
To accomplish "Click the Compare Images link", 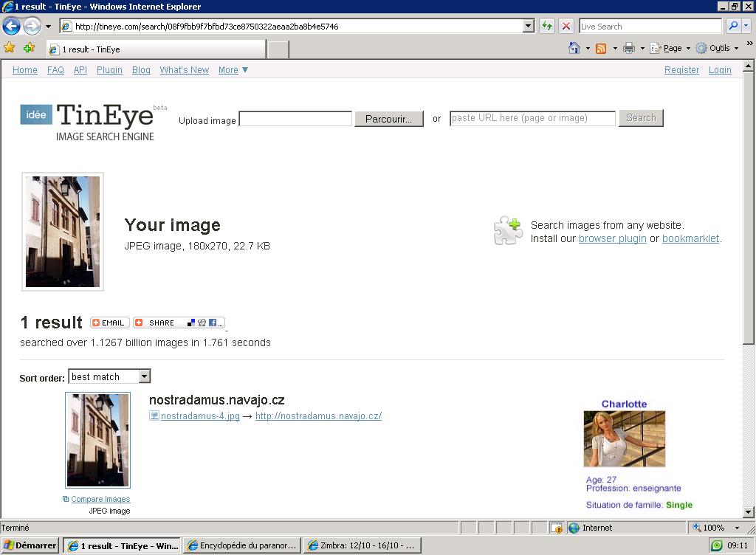I will click(x=100, y=499).
